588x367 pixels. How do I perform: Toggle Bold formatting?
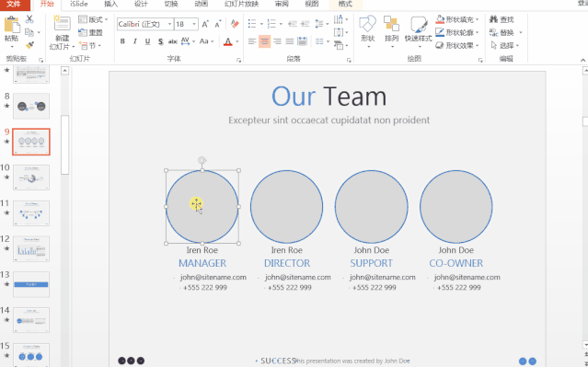[x=122, y=41]
